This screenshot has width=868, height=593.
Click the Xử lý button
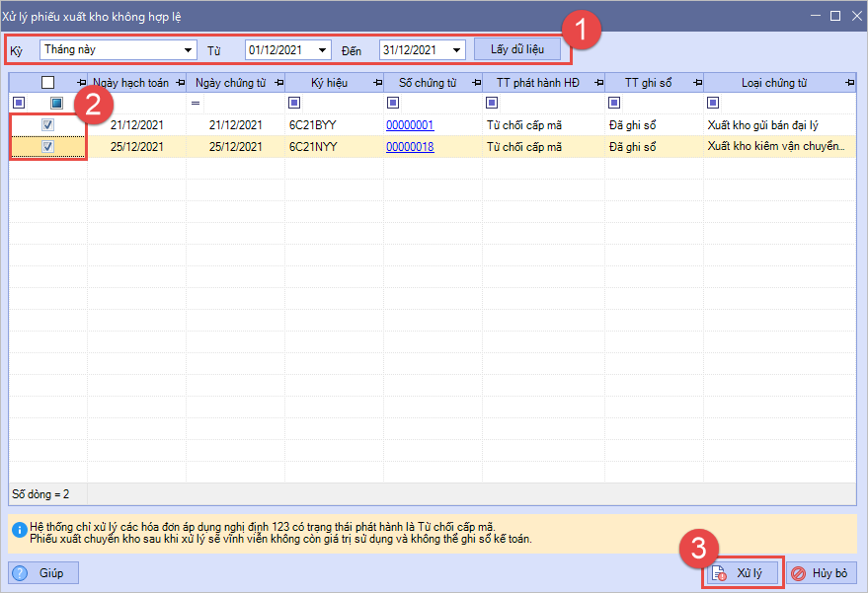click(743, 573)
